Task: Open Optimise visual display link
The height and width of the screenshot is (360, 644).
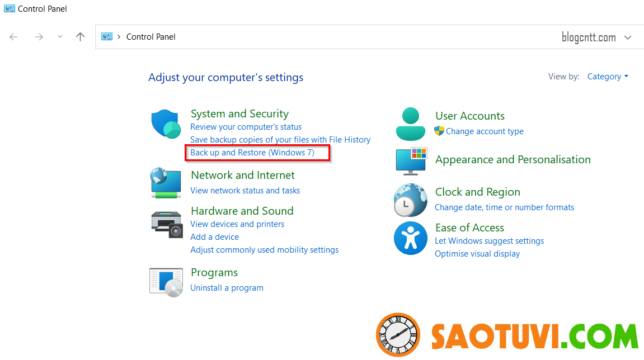Action: pyautogui.click(x=477, y=254)
